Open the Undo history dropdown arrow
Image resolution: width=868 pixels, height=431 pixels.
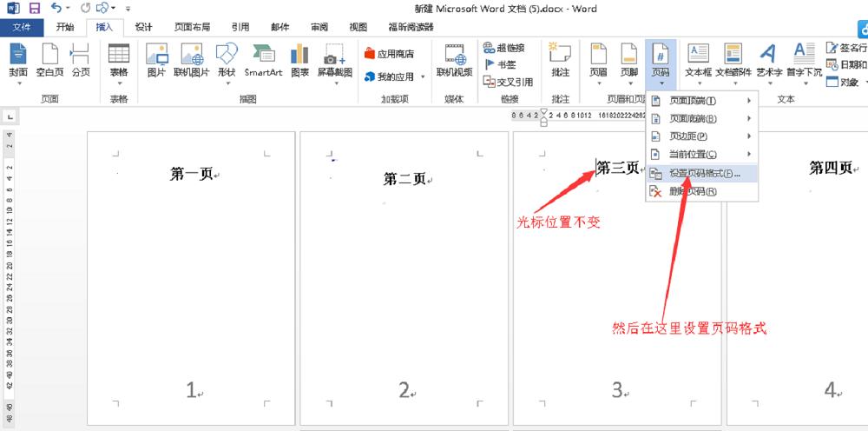click(x=68, y=9)
